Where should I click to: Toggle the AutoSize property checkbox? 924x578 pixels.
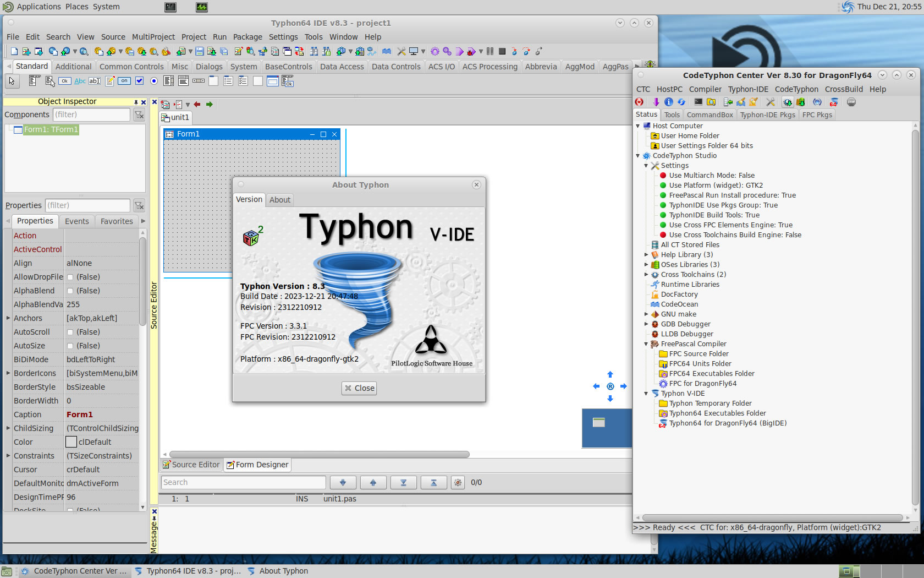(70, 346)
